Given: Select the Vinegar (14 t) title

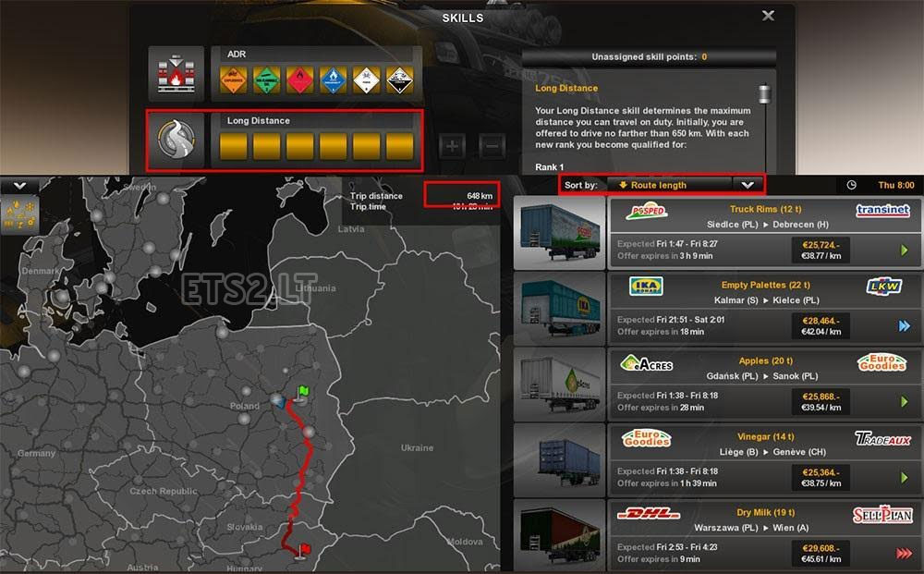Looking at the screenshot, I should pyautogui.click(x=765, y=436).
